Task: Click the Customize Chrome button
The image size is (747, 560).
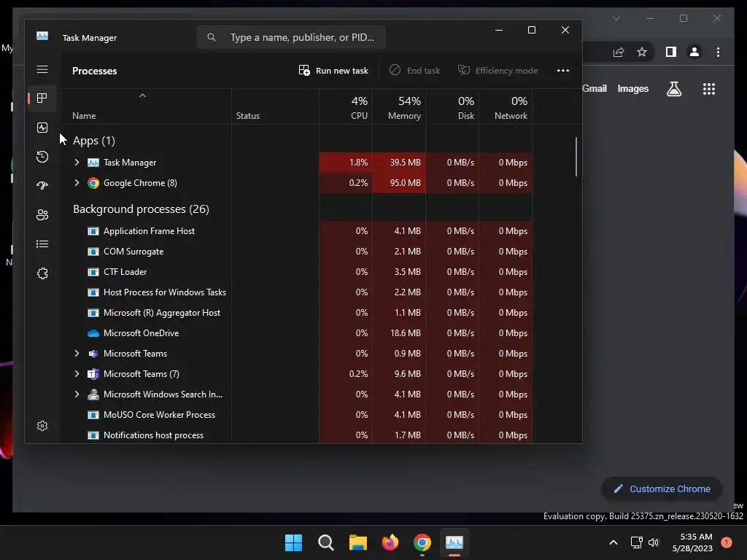Action: [x=662, y=489]
